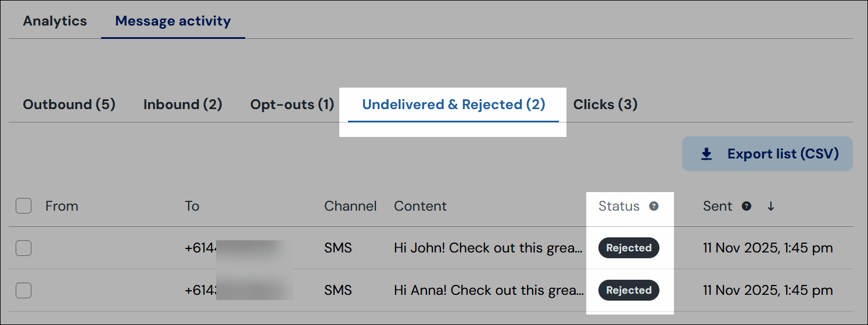Switch to the Analytics tab
Screen dimensions: 868x325
pos(55,21)
